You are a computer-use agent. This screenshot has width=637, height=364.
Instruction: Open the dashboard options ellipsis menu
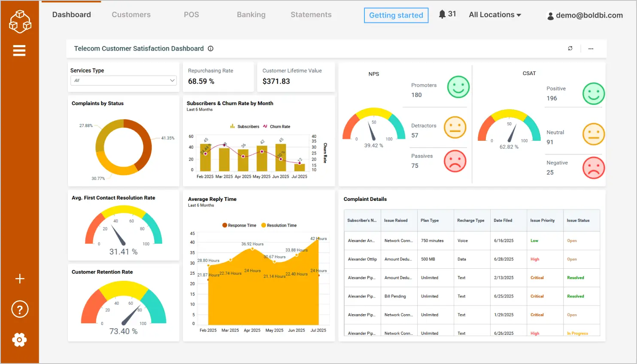click(x=591, y=49)
